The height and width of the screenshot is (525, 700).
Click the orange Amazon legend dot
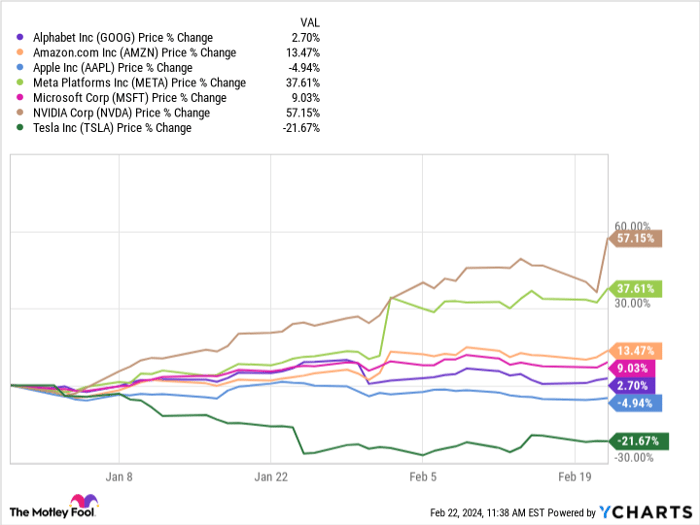pos(20,53)
